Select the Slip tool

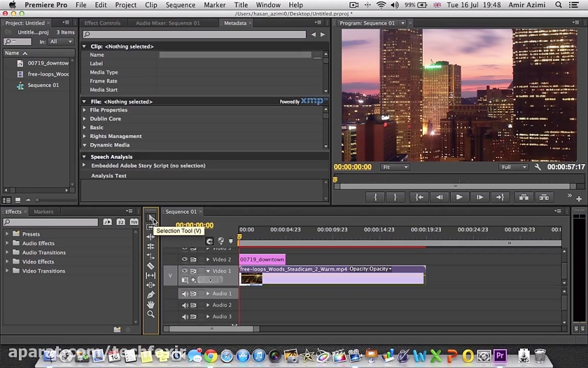pos(150,275)
